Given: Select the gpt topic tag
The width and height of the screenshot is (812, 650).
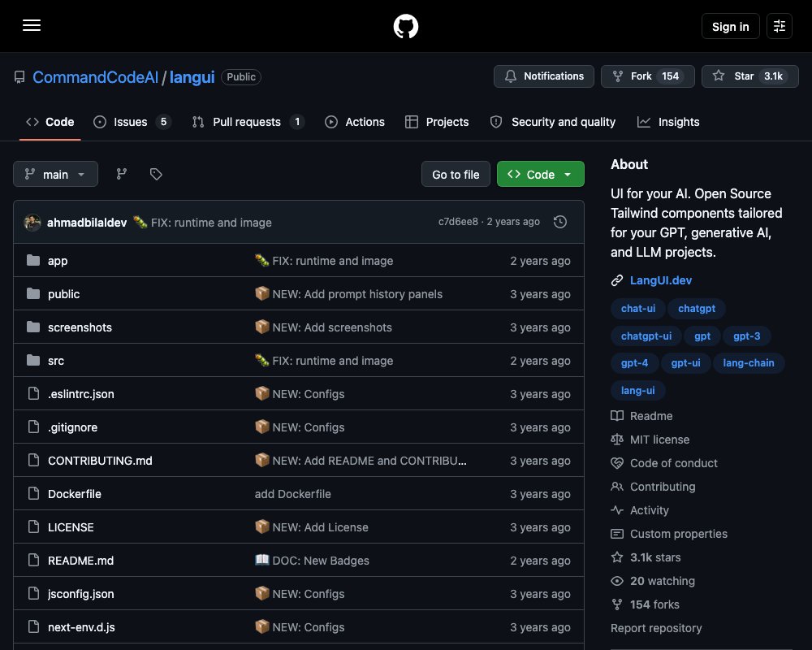Looking at the screenshot, I should 702,336.
